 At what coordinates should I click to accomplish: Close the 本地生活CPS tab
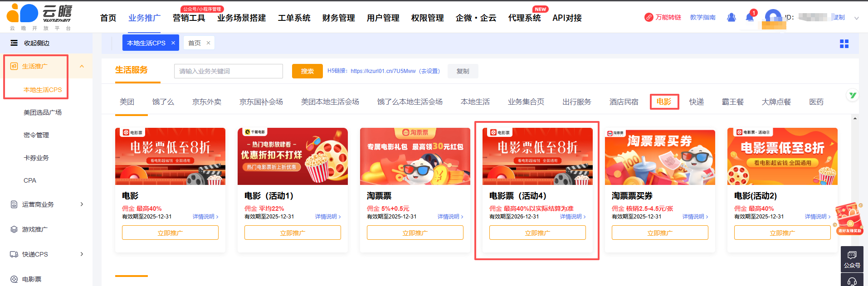tap(173, 43)
